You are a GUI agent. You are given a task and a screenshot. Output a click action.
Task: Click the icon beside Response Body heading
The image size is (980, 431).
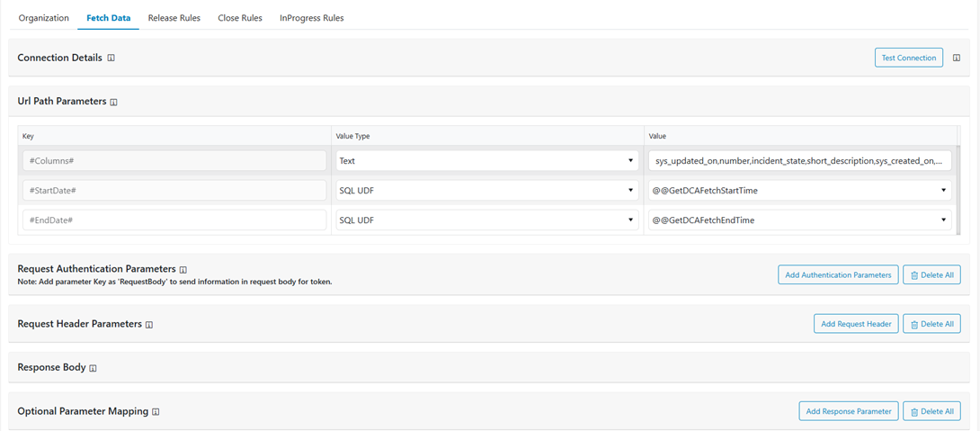pos(93,368)
